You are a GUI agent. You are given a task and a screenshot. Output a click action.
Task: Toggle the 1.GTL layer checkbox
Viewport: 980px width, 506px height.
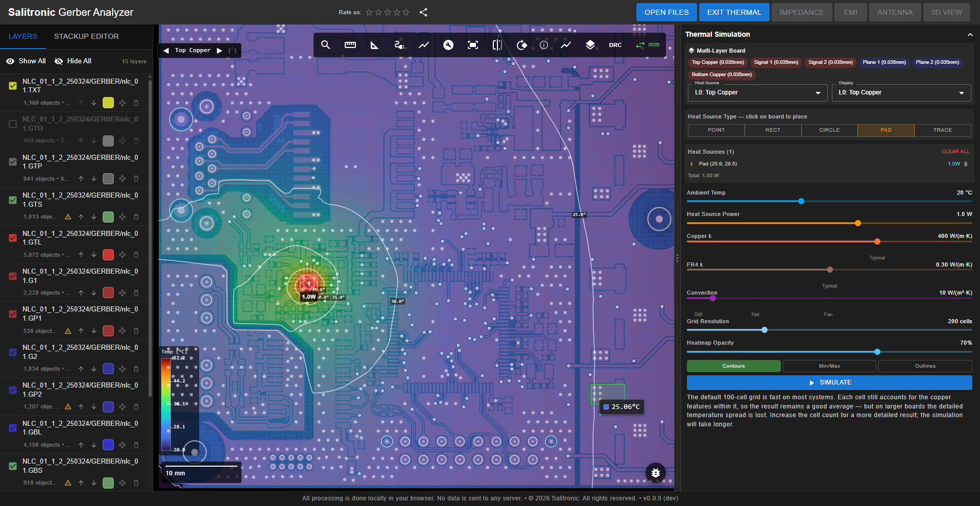click(x=13, y=238)
